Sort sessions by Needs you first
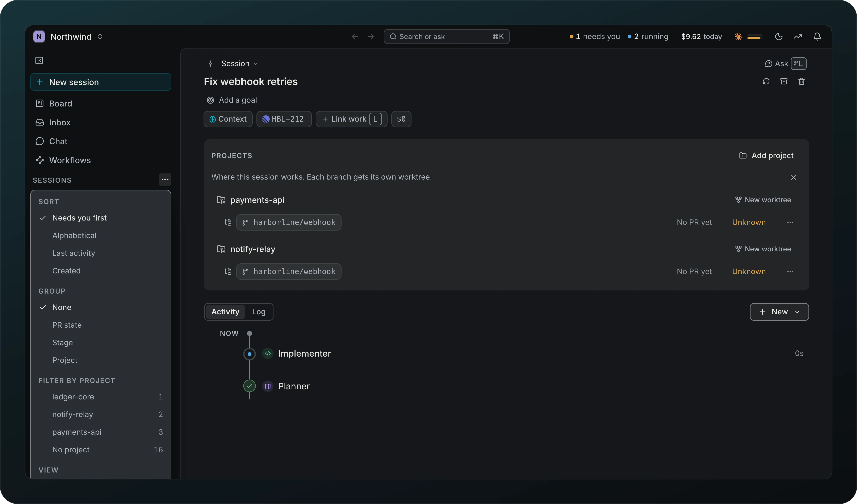 [x=101, y=218]
